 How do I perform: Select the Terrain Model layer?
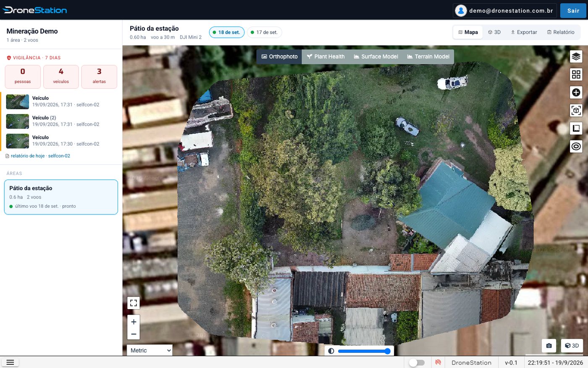(428, 57)
